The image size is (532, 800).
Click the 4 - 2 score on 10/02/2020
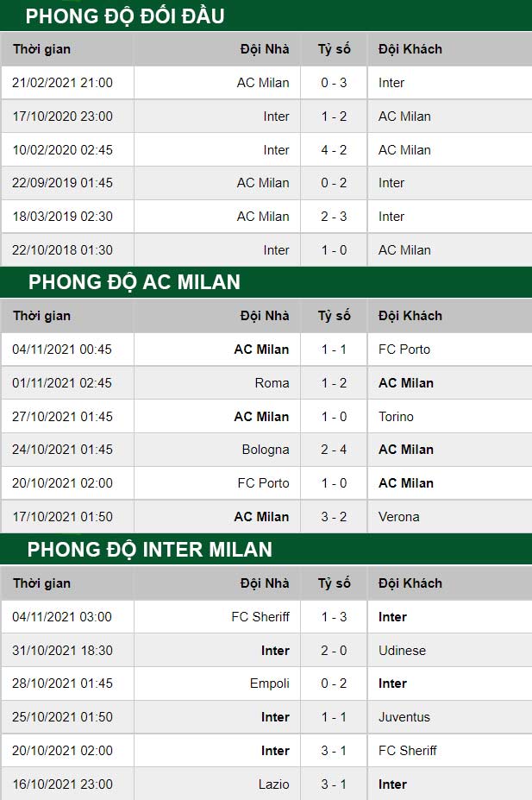pos(334,150)
